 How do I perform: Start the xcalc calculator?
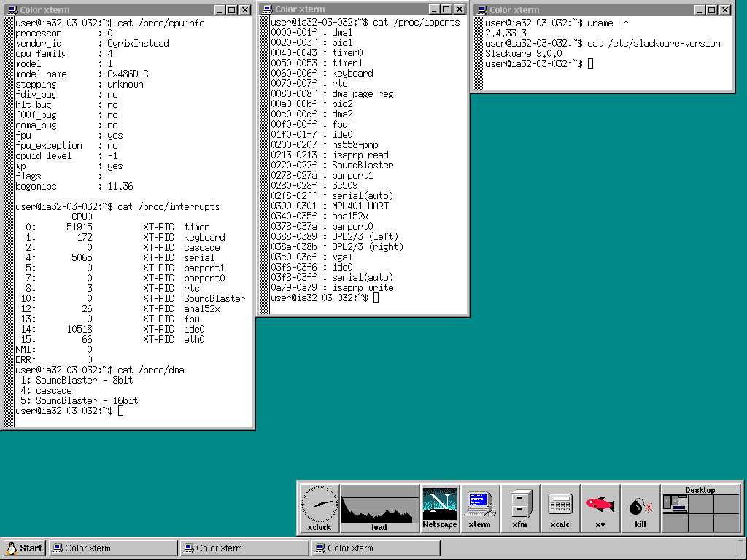[560, 508]
